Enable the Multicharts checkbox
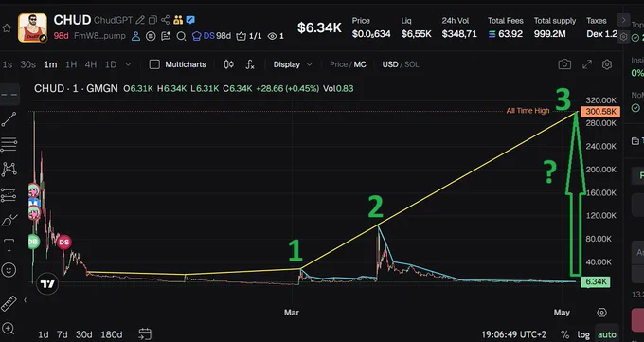Screen dimensions: 644x342 click(154, 64)
